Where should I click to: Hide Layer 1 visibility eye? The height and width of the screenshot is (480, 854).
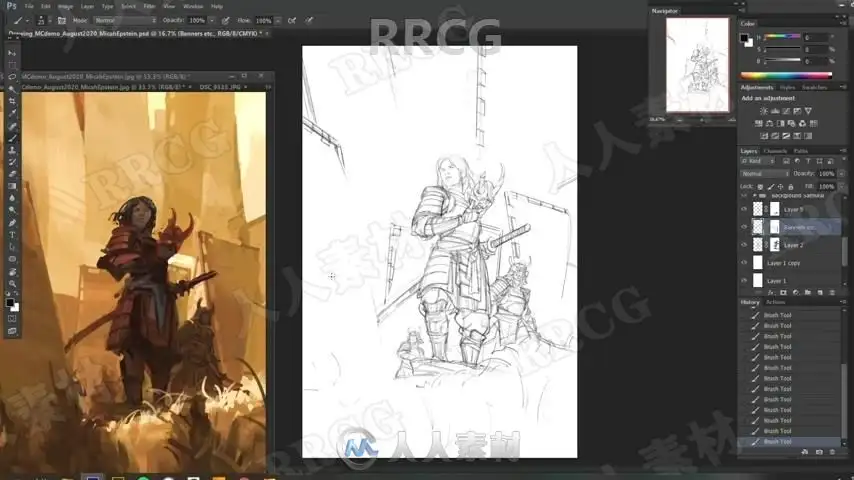pyautogui.click(x=744, y=281)
